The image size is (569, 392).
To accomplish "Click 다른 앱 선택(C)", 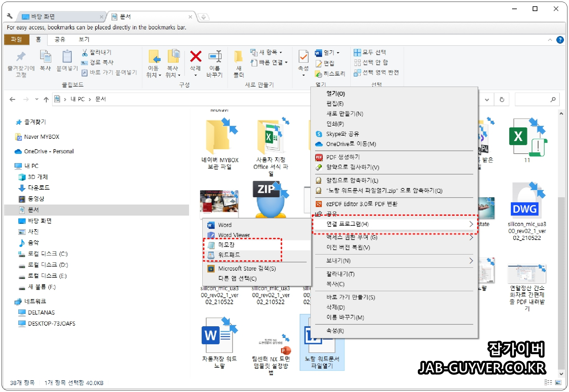I will pos(257,279).
